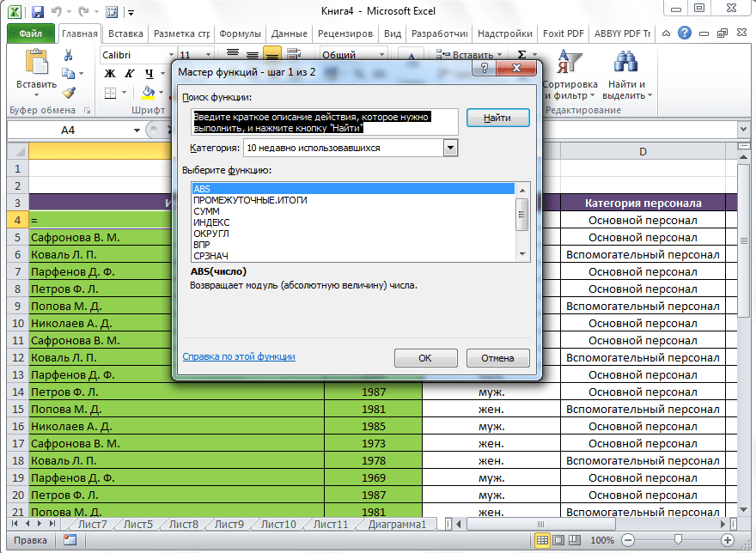Select the Format Painter brush
The width and height of the screenshot is (756, 553).
pos(69,93)
